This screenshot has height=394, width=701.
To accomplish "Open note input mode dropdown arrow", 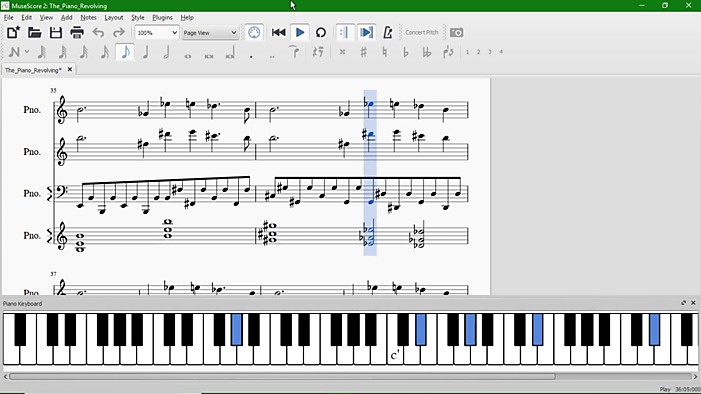I will click(x=27, y=52).
